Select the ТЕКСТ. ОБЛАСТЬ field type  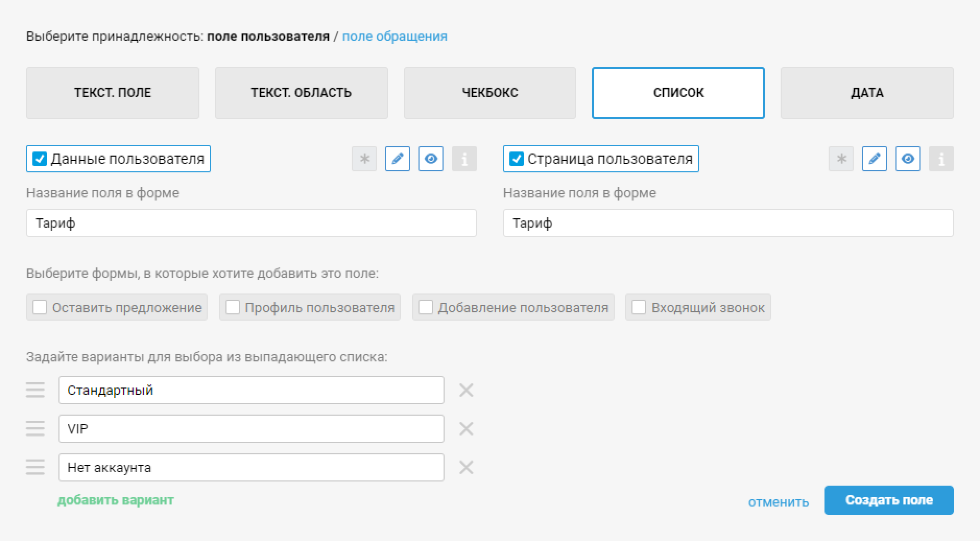click(302, 93)
